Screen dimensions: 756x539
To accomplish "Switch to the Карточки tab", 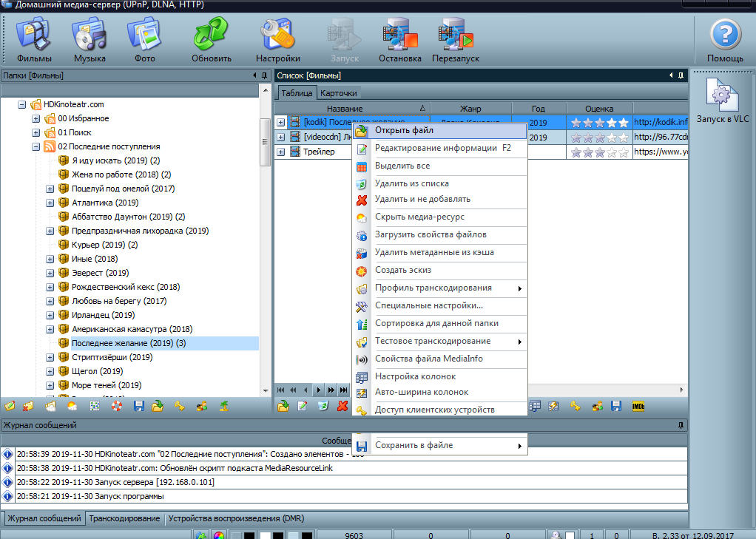I will click(339, 93).
